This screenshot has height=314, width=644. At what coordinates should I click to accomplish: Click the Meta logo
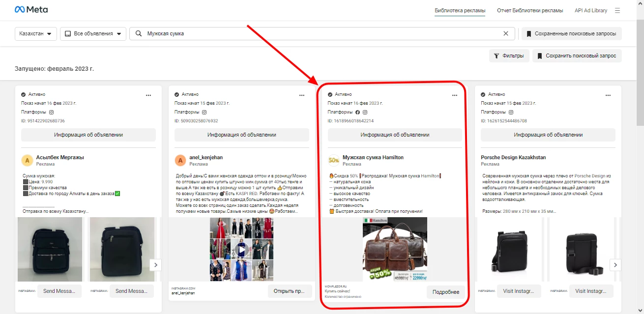point(31,10)
